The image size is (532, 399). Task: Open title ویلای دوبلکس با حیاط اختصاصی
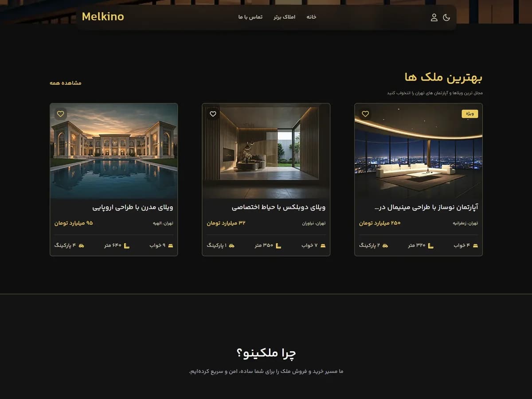pos(278,207)
